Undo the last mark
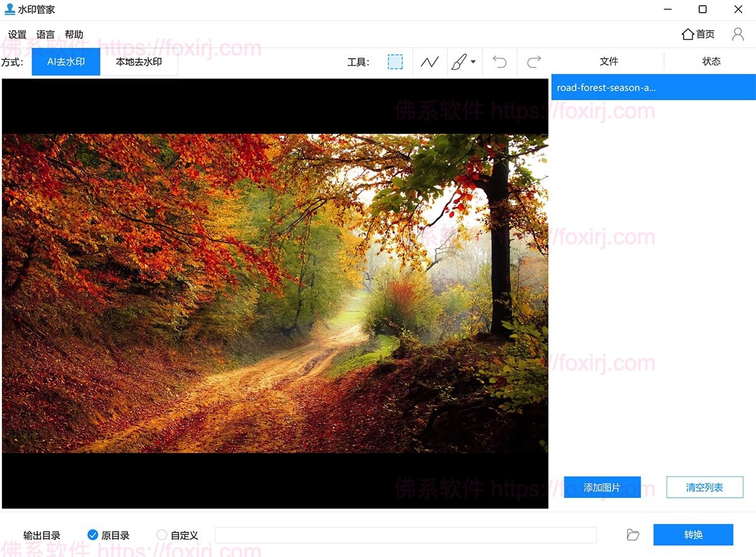Image resolution: width=756 pixels, height=557 pixels. (x=500, y=62)
